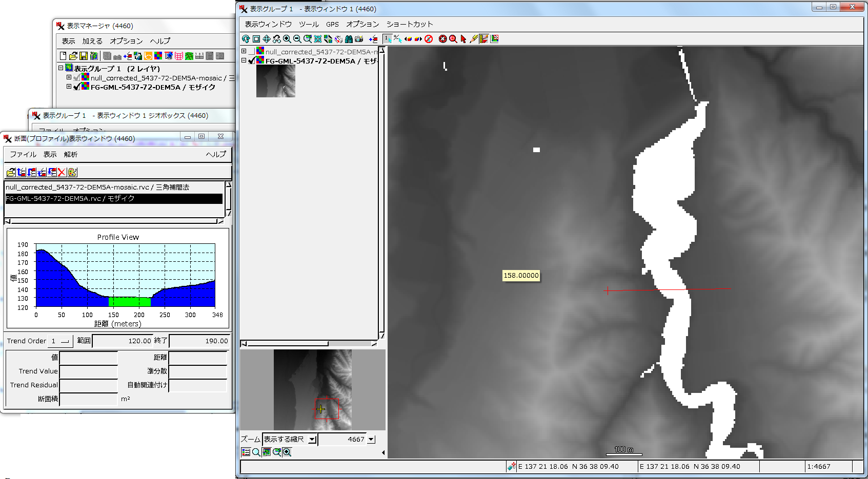868x479 pixels.
Task: Click the 1:4667 scale in the status bar
Action: 819,467
